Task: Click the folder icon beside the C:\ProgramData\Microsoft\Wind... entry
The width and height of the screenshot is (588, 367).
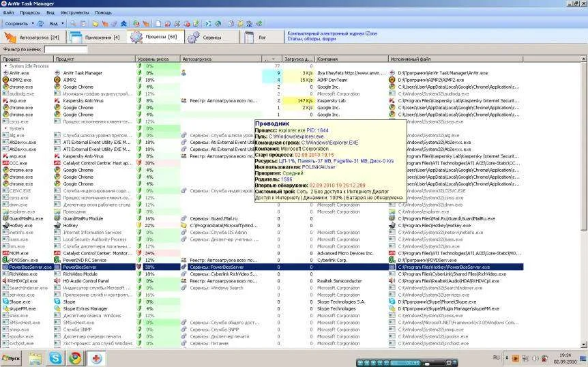Action: click(x=183, y=225)
